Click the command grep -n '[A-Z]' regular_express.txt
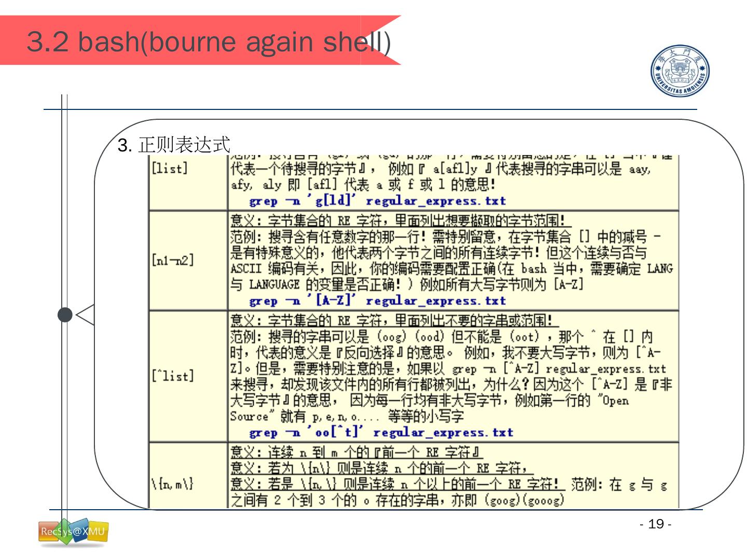The height and width of the screenshot is (560, 747). click(377, 301)
